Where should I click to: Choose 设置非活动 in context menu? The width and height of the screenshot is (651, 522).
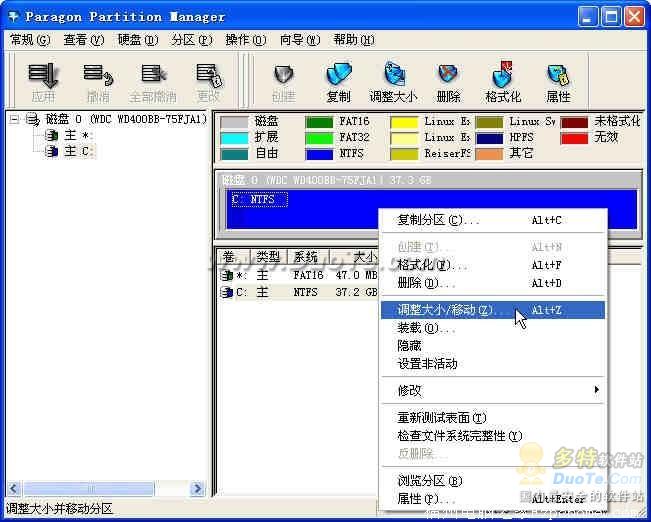pyautogui.click(x=493, y=364)
